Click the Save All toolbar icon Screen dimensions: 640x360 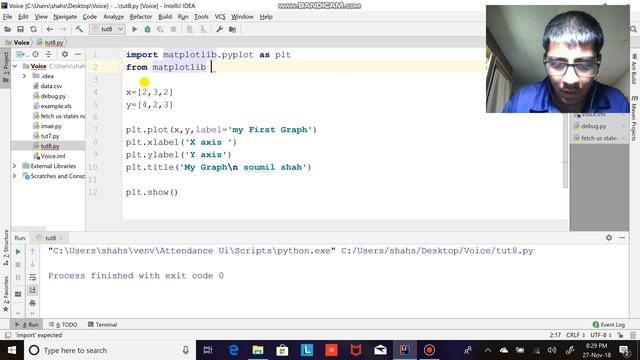20,29
